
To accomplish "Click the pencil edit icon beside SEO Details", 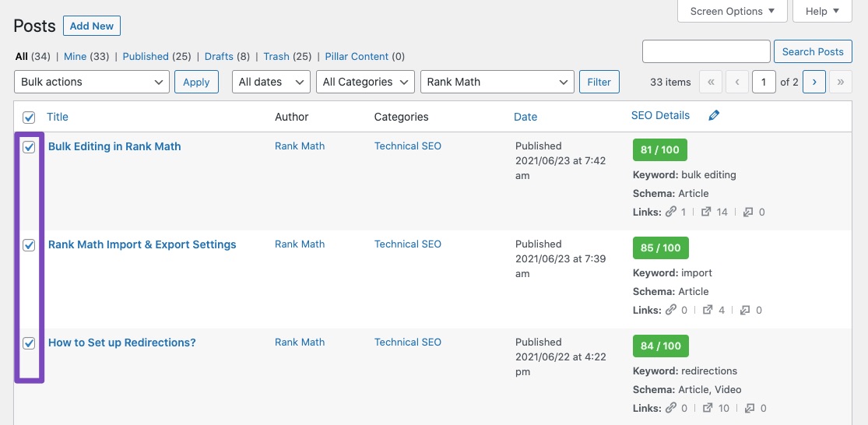I will [714, 115].
